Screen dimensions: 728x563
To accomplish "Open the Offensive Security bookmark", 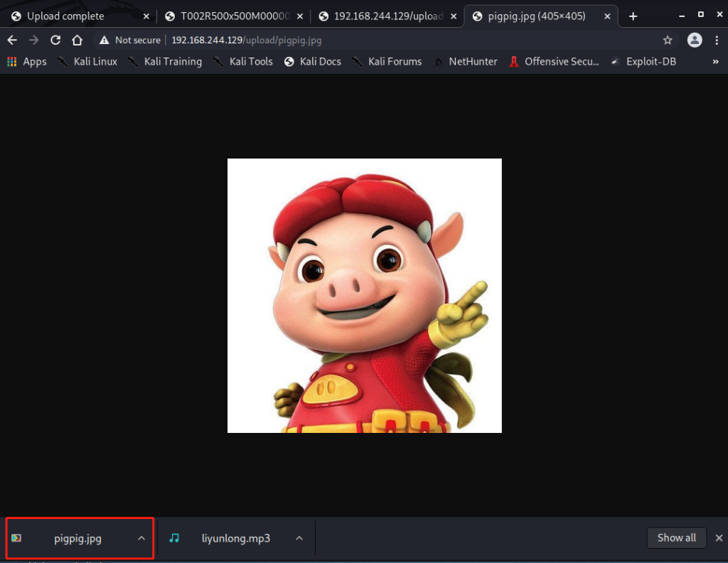I will point(554,62).
